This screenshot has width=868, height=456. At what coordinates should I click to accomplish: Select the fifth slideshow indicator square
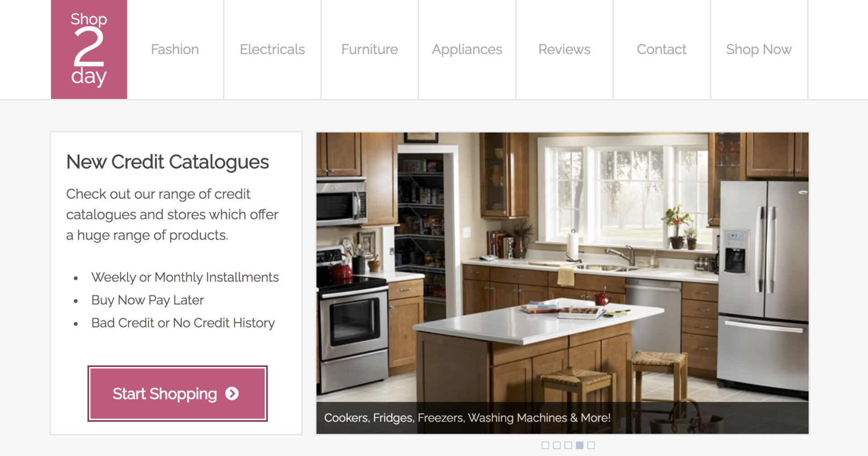click(591, 446)
